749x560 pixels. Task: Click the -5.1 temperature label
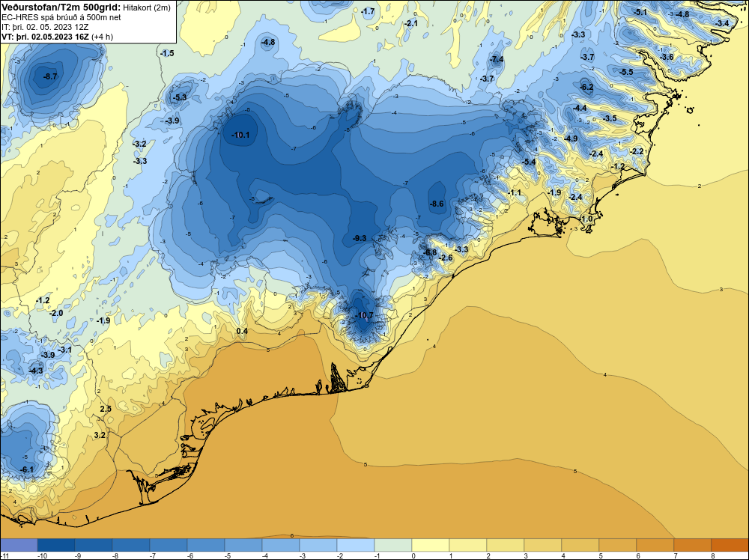[640, 12]
